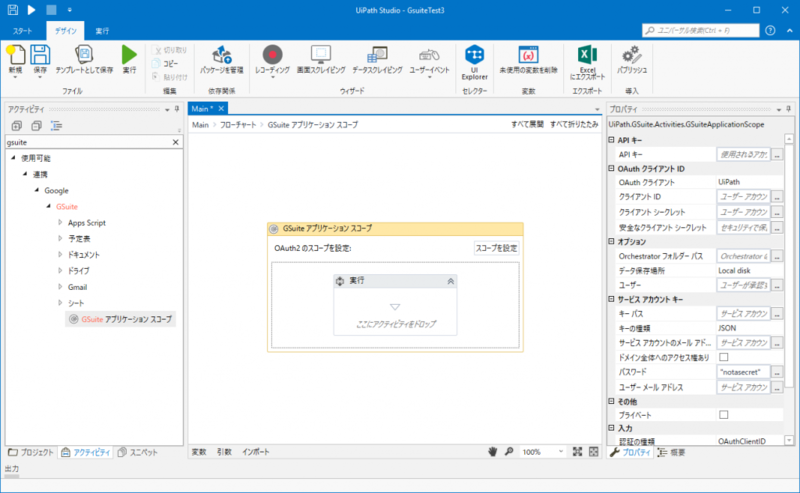Click the universal search field
Viewport: 800px width, 493px height.
[x=701, y=31]
